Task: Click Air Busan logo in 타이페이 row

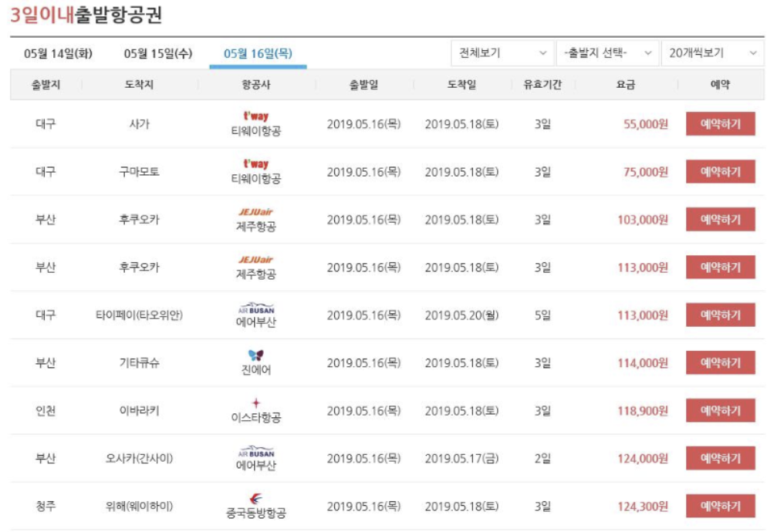Action: 256,308
